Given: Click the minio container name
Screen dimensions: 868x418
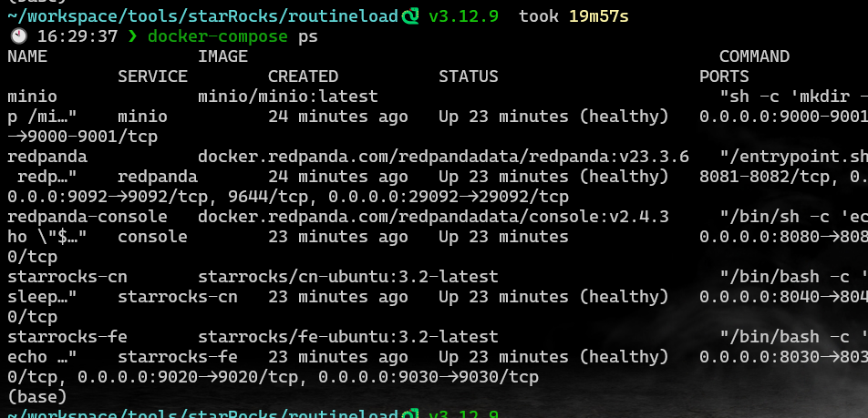Looking at the screenshot, I should (32, 97).
